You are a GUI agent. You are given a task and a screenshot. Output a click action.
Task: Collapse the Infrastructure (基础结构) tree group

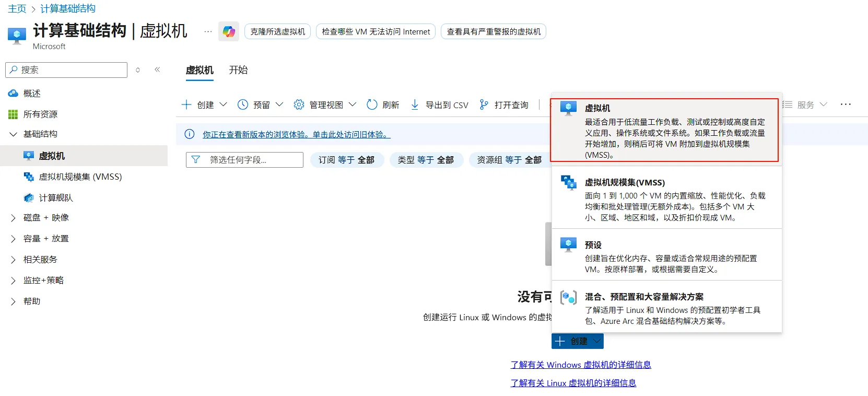(x=14, y=134)
